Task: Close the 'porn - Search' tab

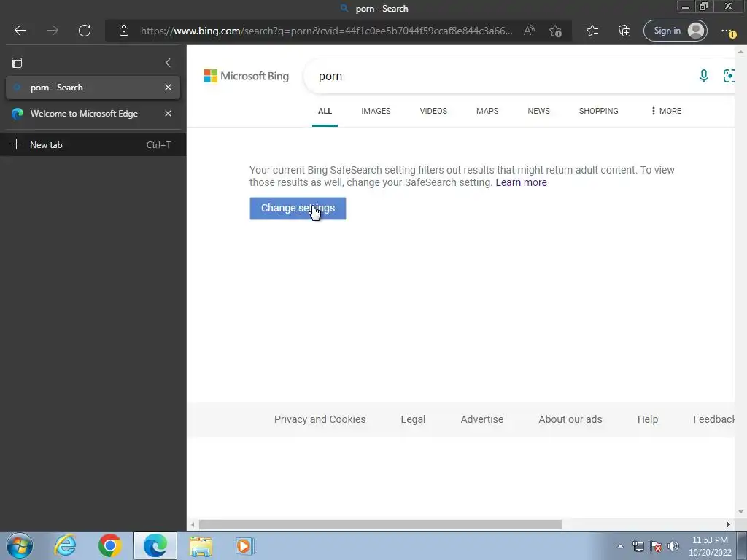Action: click(168, 87)
